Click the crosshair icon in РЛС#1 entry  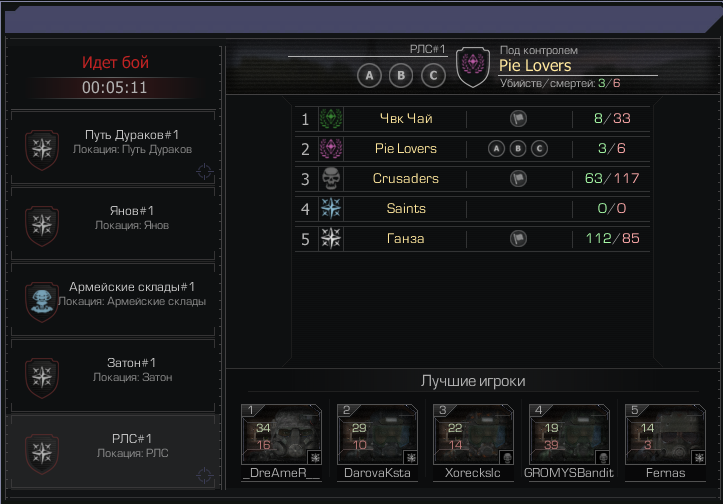pos(204,475)
